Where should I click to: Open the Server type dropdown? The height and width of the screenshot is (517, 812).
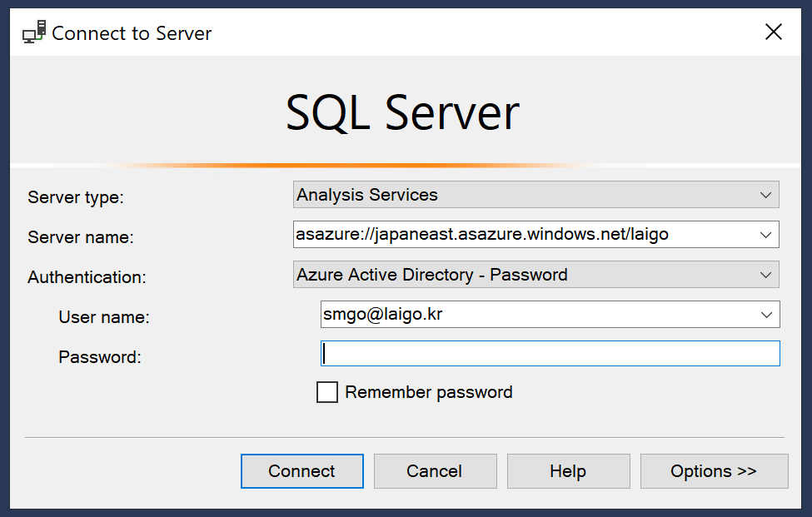(x=536, y=195)
